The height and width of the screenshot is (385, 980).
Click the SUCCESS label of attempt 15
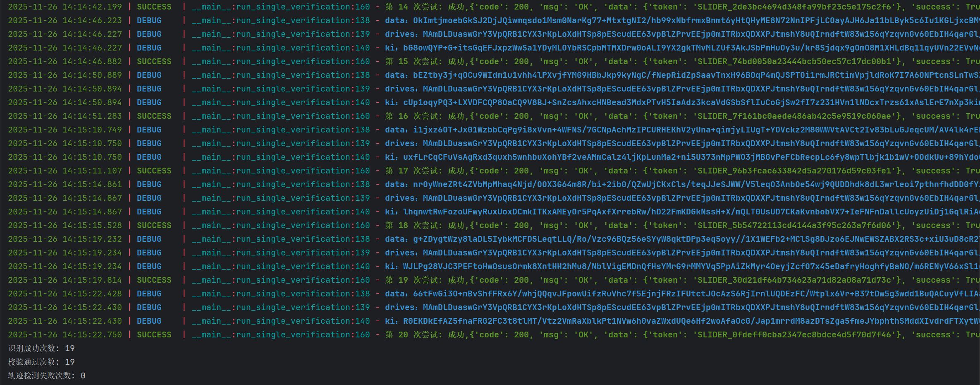coord(154,62)
